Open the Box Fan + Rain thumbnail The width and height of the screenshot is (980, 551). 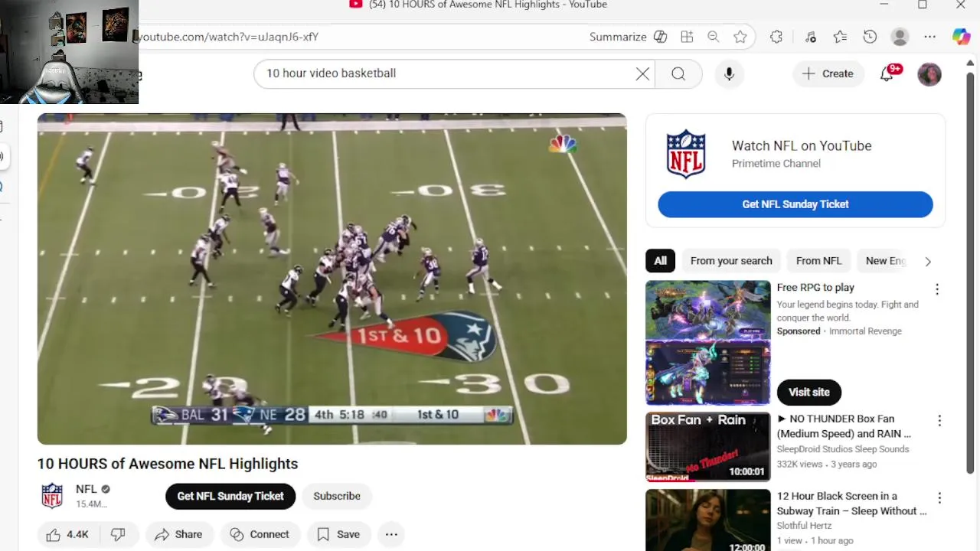pyautogui.click(x=708, y=446)
